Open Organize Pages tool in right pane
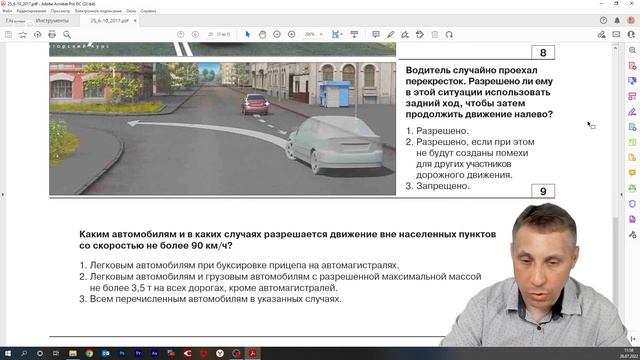 pos(632,96)
